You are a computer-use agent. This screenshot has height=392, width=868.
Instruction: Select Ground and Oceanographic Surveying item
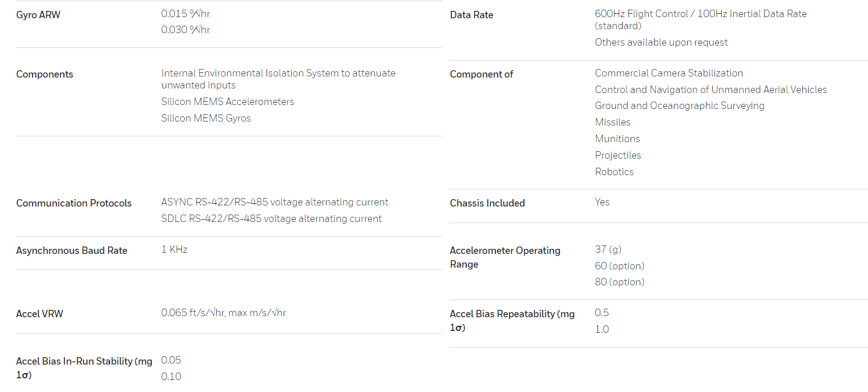[x=680, y=106]
